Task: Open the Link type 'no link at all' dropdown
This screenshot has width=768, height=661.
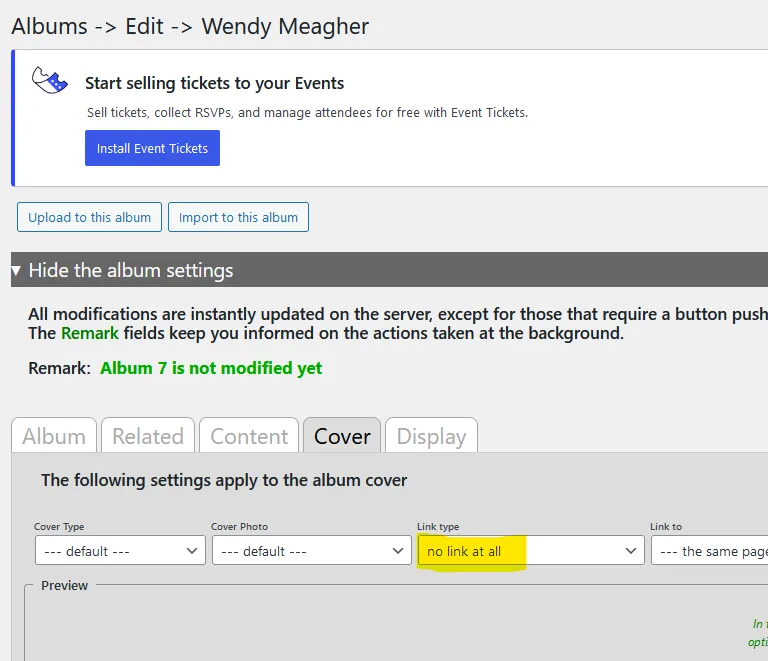Action: coord(531,550)
